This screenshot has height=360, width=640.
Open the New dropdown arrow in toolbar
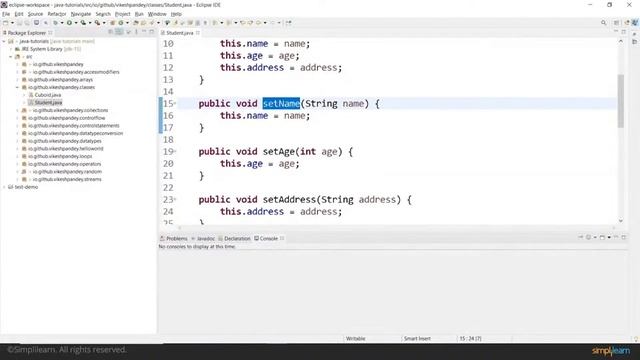pyautogui.click(x=12, y=23)
